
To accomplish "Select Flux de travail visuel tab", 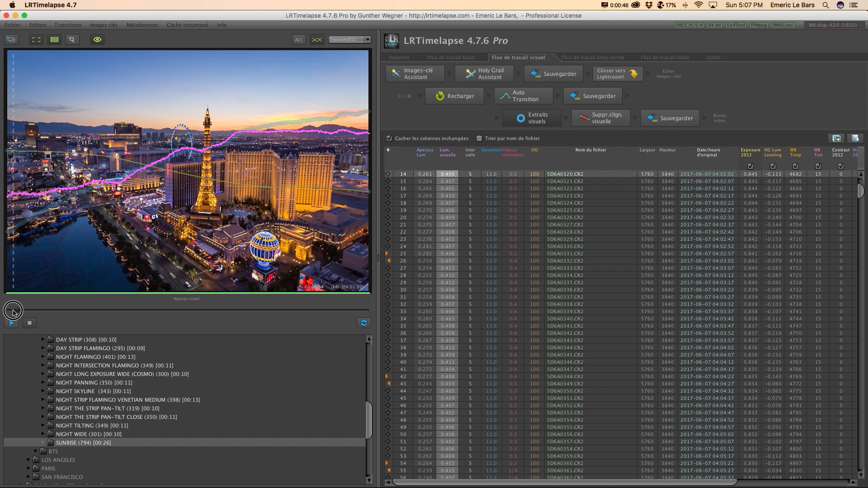I will [518, 57].
